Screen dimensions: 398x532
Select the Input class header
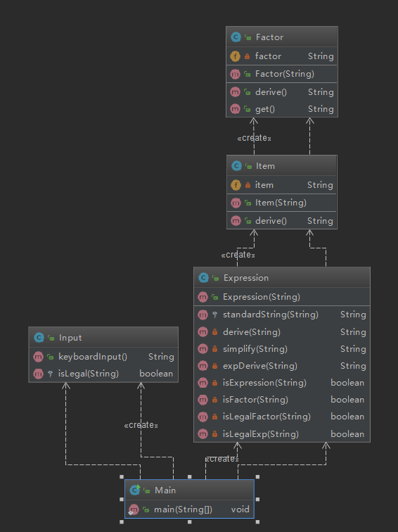point(103,337)
